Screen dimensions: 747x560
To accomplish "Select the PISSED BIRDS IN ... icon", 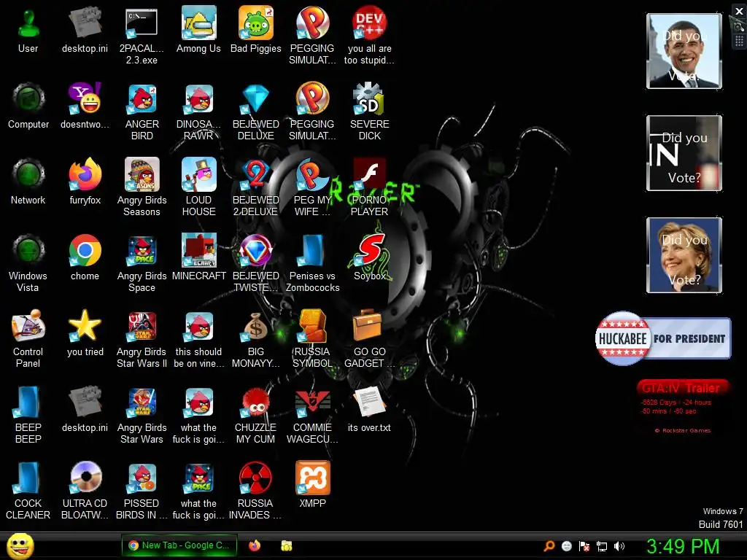I will click(142, 491).
